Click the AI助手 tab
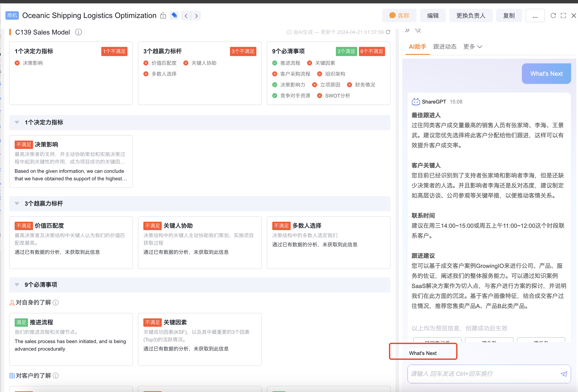This screenshot has width=578, height=392. click(x=418, y=47)
